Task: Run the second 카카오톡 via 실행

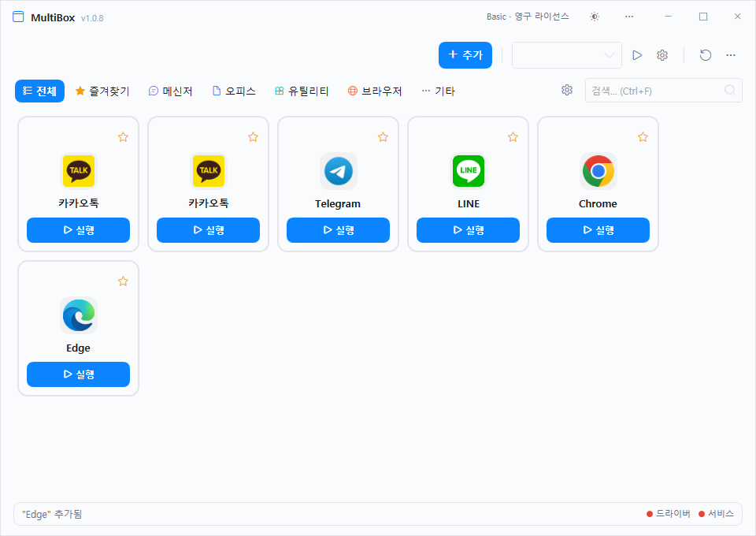Action: click(x=208, y=230)
